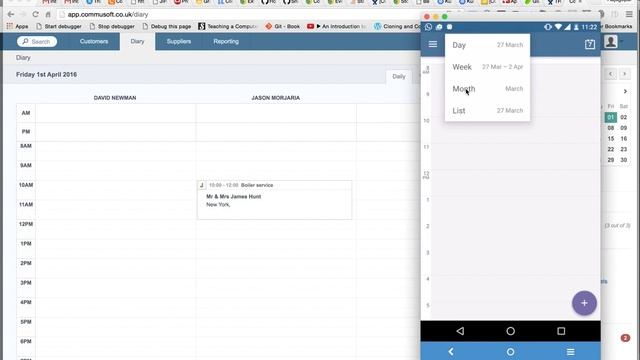640x360 pixels.
Task: Go to next day in web diary
Action: click(x=624, y=74)
